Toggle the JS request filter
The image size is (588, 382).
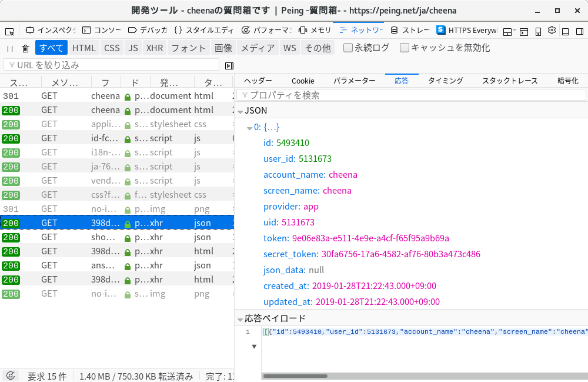coord(133,48)
